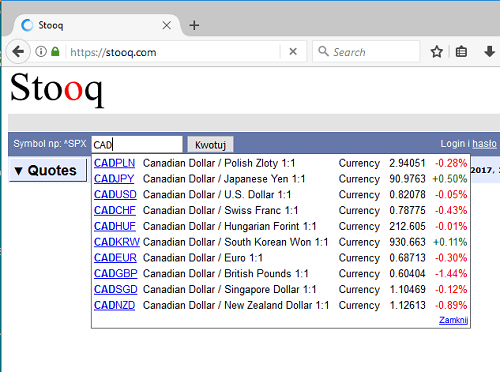Click the 1.12613 price value
This screenshot has height=372, width=500.
tap(407, 305)
